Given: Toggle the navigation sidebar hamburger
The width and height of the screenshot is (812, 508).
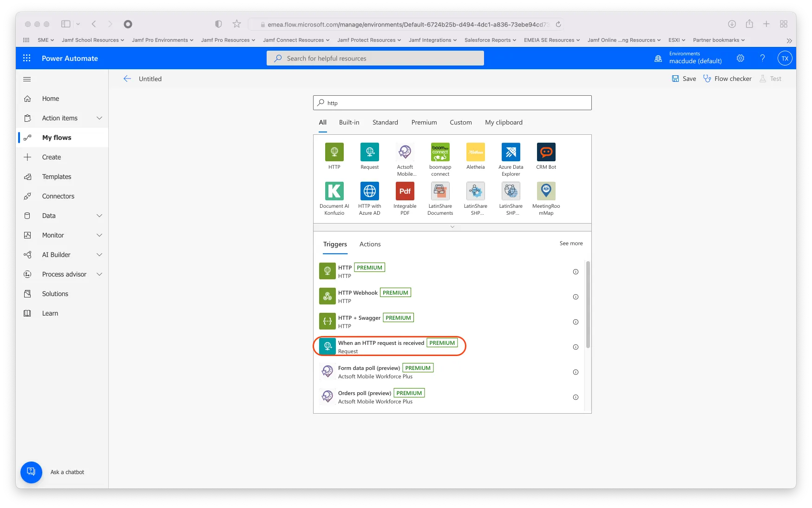Looking at the screenshot, I should tap(26, 79).
